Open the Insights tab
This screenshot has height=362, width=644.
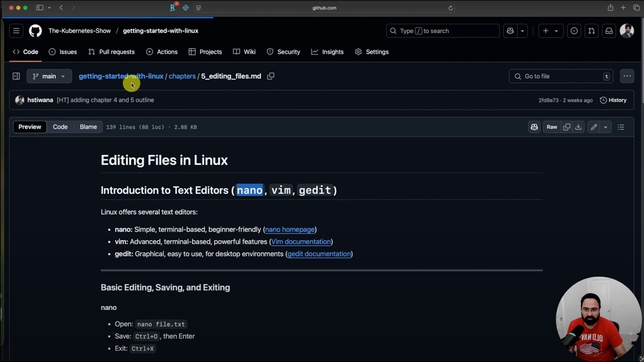(328, 52)
